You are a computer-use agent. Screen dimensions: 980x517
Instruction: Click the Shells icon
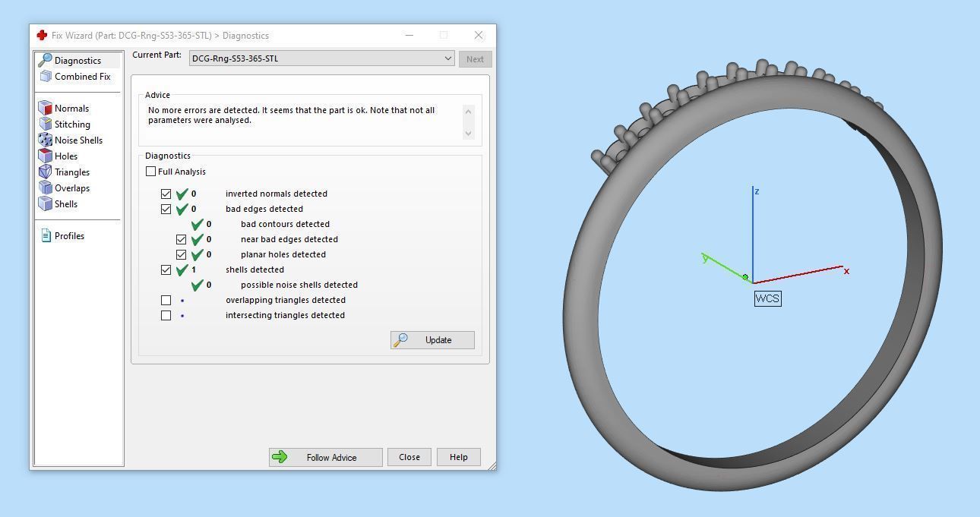tap(46, 203)
